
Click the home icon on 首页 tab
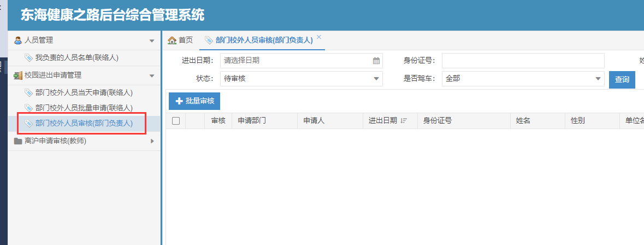tap(172, 40)
